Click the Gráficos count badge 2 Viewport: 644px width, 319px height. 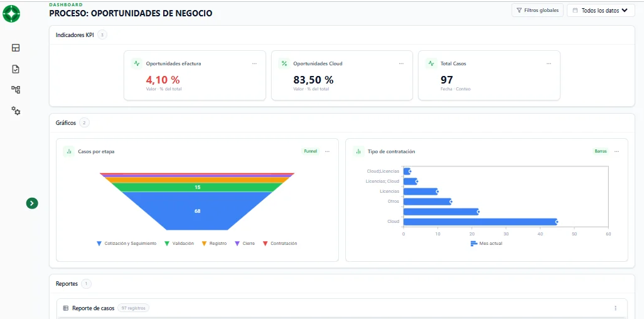(x=85, y=122)
